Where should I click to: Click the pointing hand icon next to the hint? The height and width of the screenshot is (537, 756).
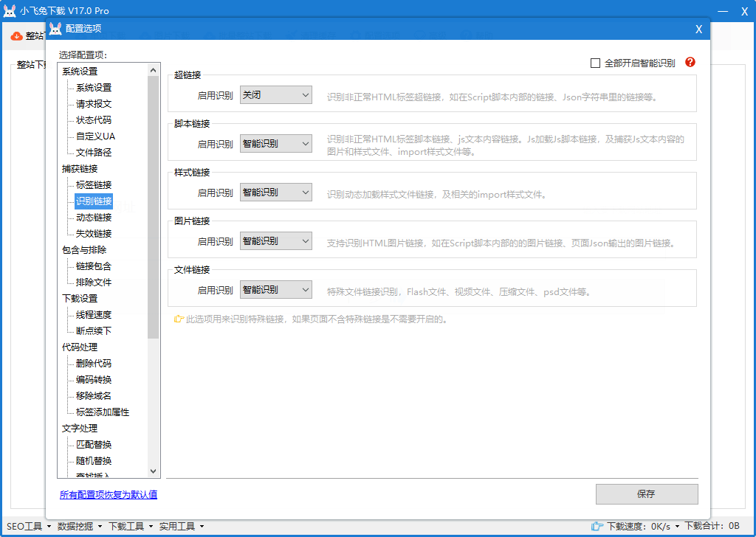pos(178,319)
